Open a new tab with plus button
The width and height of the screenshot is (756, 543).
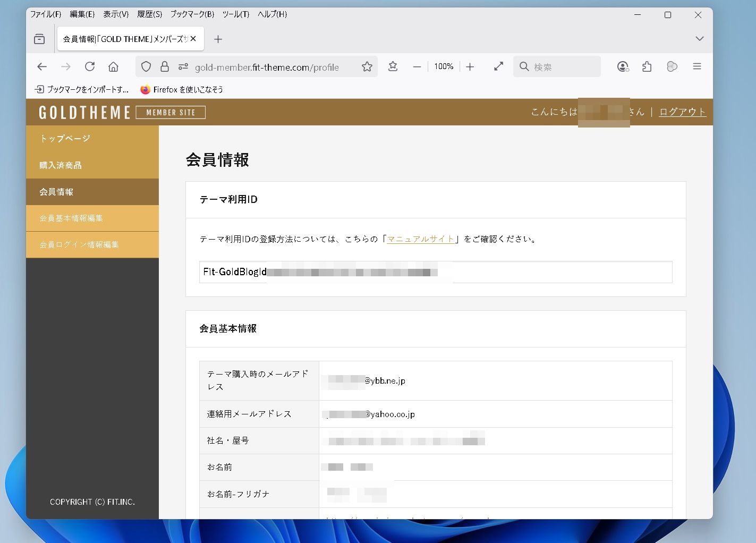click(218, 39)
